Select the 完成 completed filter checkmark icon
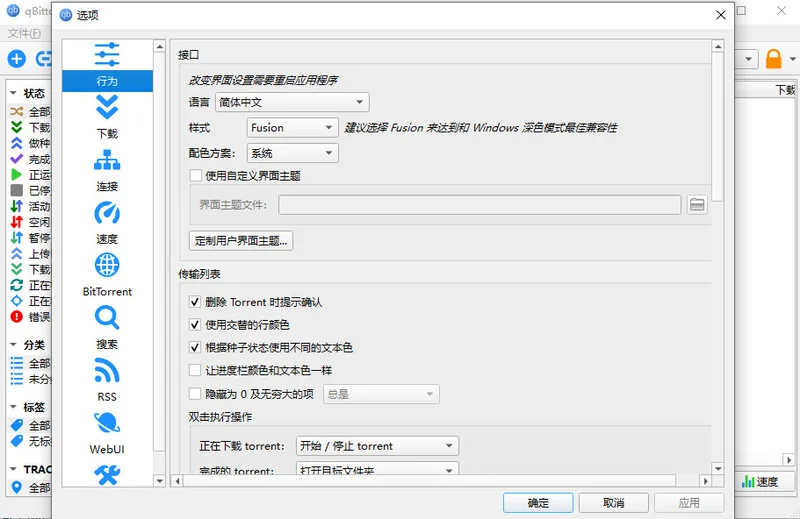 click(16, 159)
